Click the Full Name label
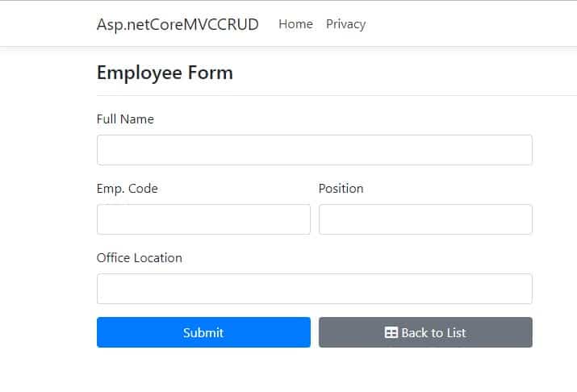The height and width of the screenshot is (392, 577). click(125, 119)
